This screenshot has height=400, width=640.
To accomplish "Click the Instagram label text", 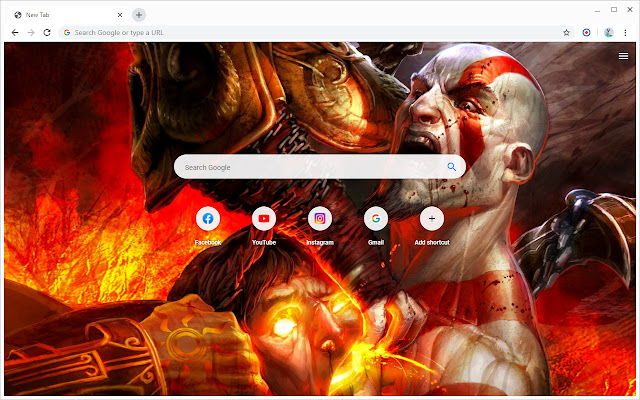I will point(320,242).
